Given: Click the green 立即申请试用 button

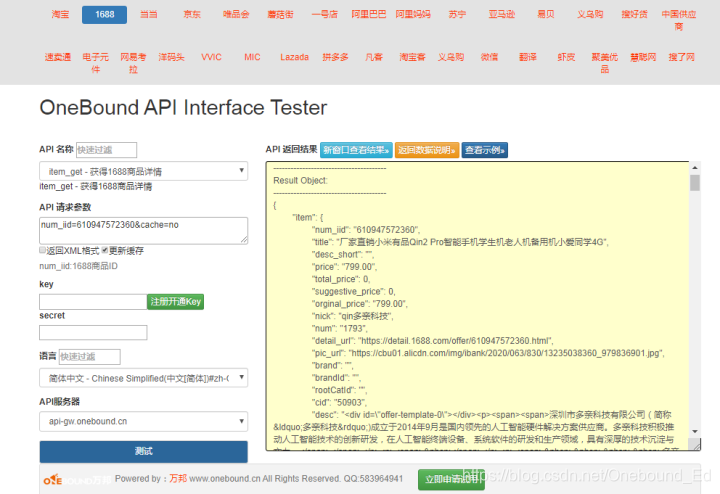Looking at the screenshot, I should point(451,479).
